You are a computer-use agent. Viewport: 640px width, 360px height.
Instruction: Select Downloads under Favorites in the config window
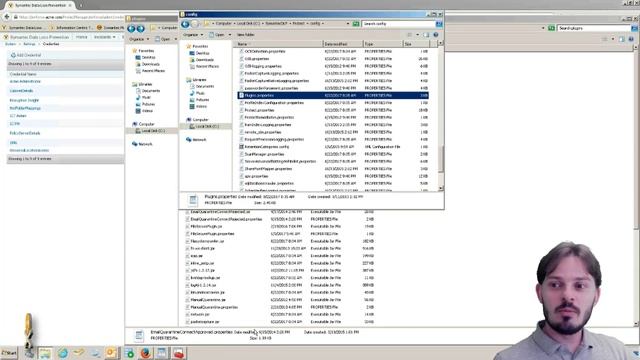point(204,60)
